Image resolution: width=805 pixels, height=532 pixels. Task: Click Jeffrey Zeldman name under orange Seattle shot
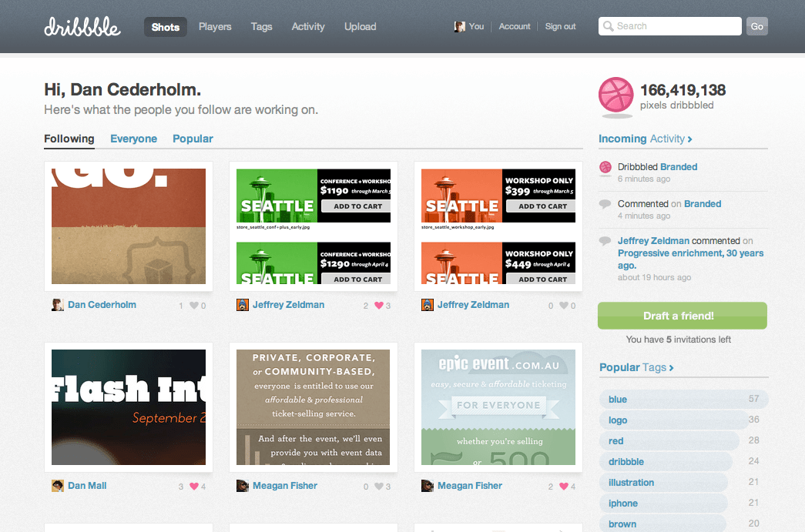[x=473, y=305]
